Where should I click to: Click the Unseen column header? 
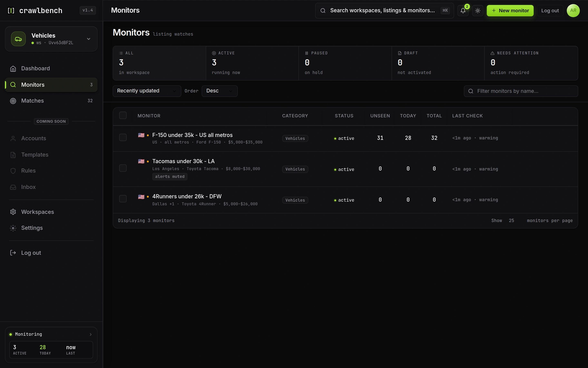pyautogui.click(x=380, y=116)
